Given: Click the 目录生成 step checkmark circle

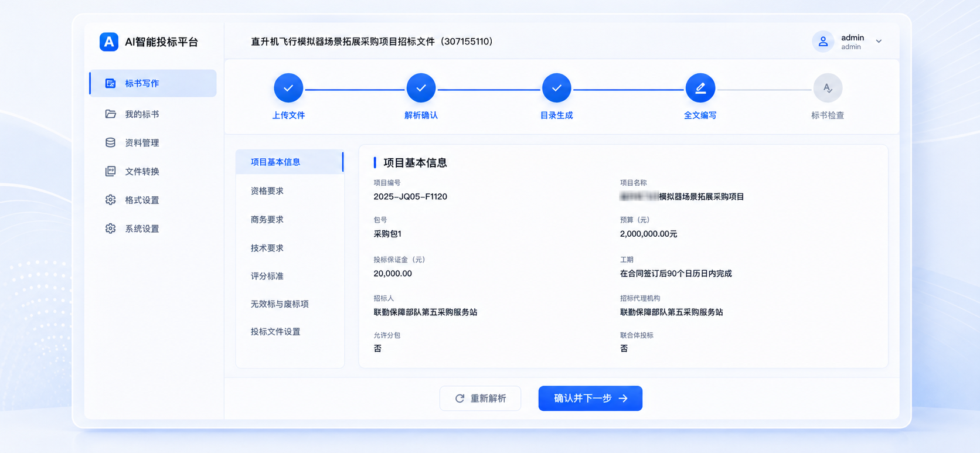Looking at the screenshot, I should (556, 88).
